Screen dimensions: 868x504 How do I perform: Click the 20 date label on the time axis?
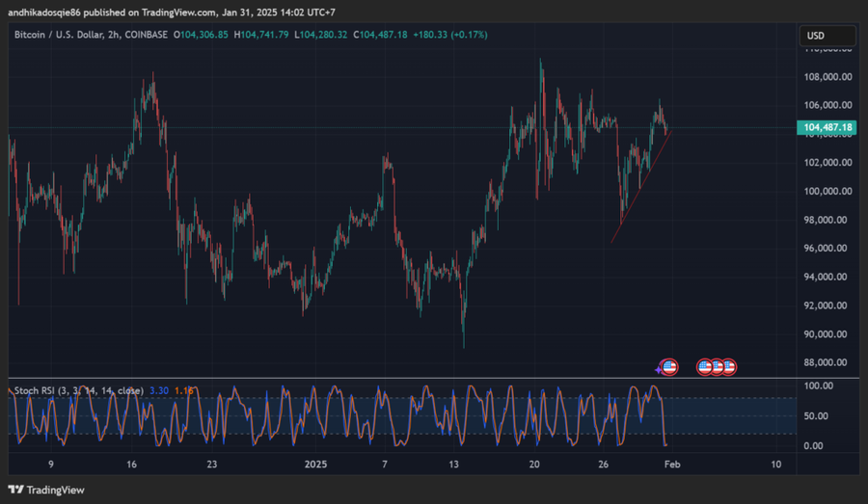[534, 464]
